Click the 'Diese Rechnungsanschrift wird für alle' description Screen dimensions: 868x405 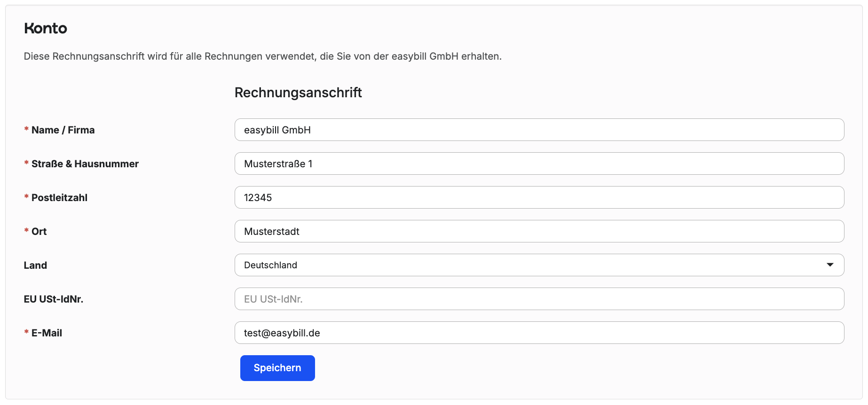(x=263, y=56)
